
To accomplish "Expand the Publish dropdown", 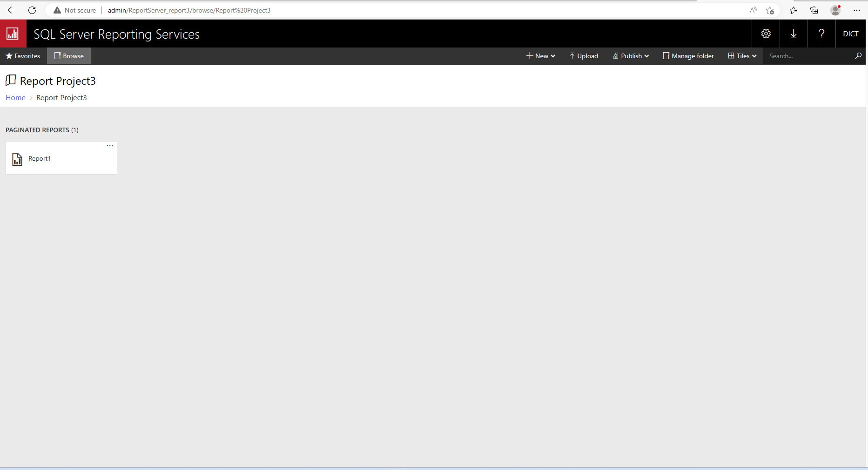I will [x=631, y=56].
